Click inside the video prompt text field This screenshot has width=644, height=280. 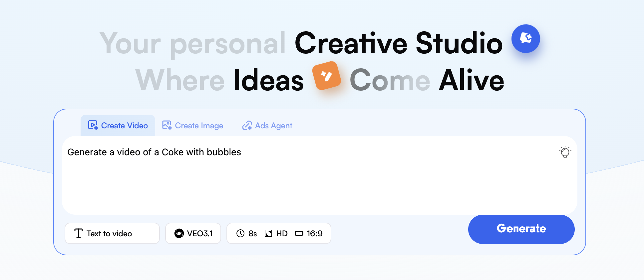point(233,173)
